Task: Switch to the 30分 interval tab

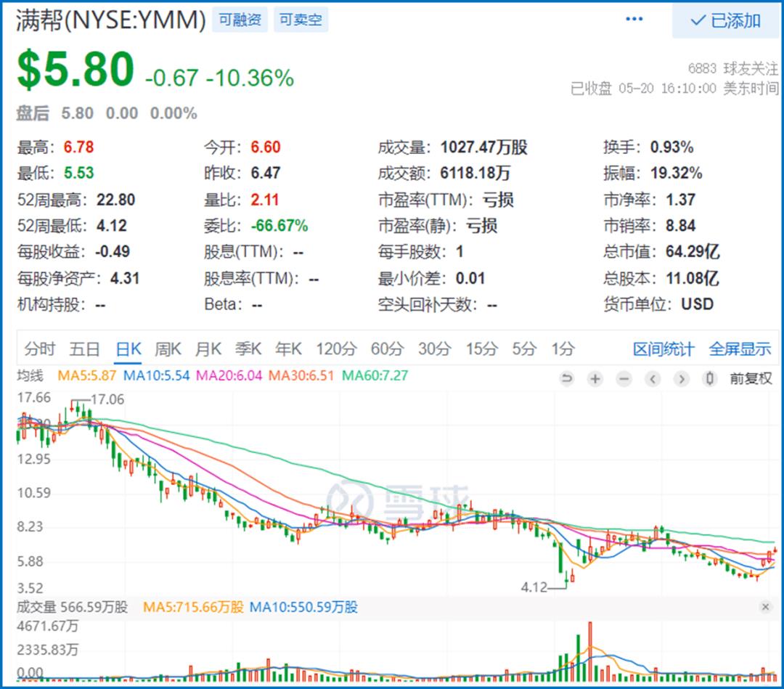Action: [x=435, y=348]
